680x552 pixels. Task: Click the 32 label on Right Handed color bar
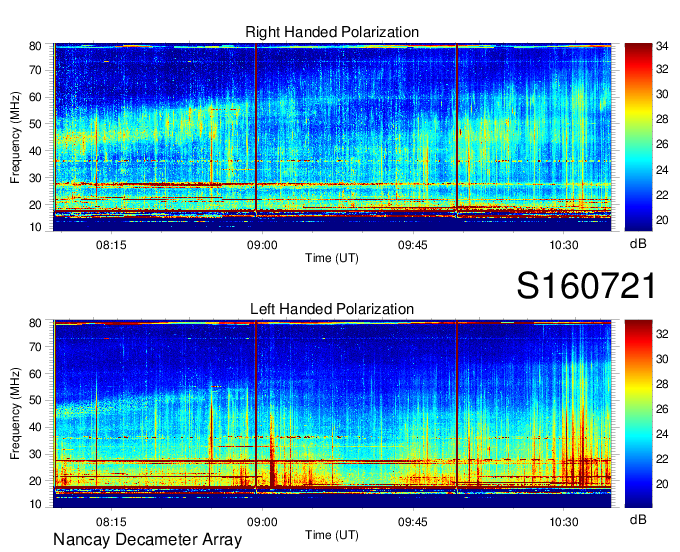click(662, 69)
